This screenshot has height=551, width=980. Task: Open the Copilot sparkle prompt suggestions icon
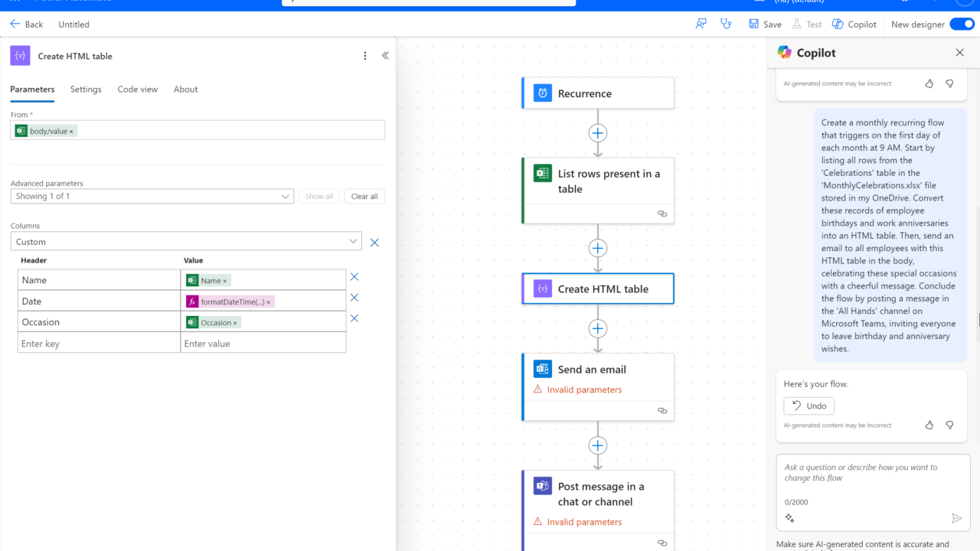[x=790, y=518]
